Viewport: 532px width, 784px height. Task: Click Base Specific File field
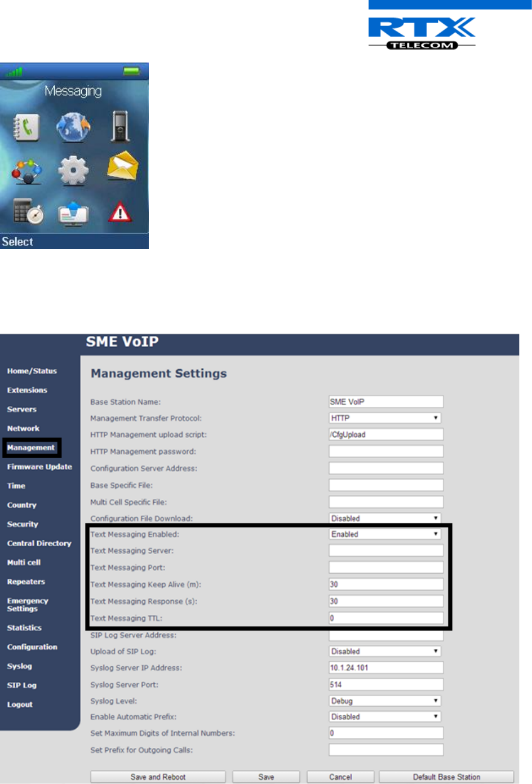point(386,485)
